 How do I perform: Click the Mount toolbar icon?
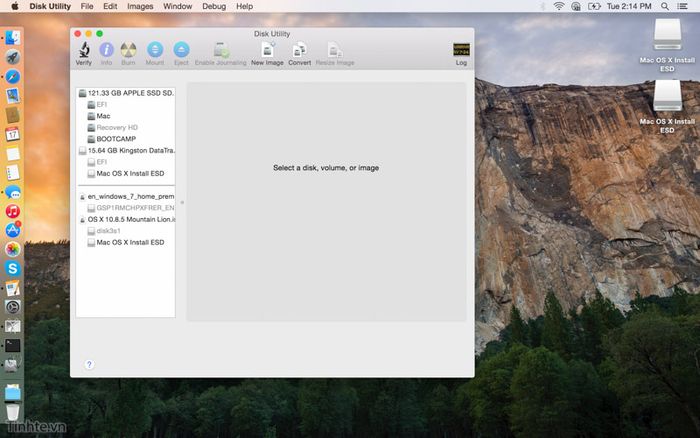155,54
